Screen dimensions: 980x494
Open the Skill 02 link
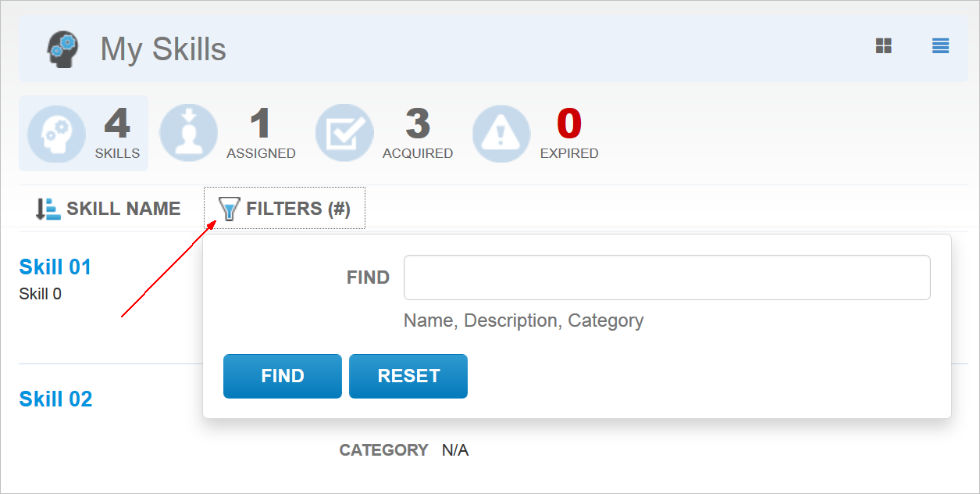(55, 399)
